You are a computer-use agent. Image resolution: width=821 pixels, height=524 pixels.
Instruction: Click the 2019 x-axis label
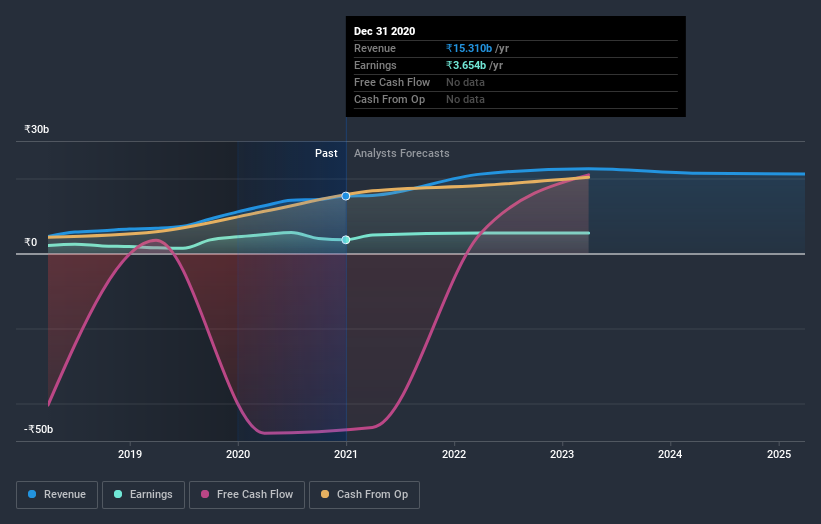(130, 454)
